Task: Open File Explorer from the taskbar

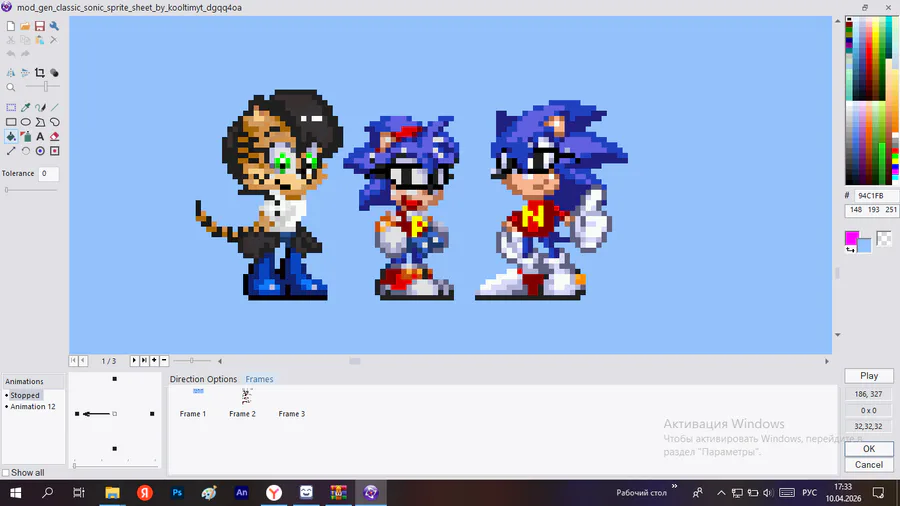Action: pos(112,492)
